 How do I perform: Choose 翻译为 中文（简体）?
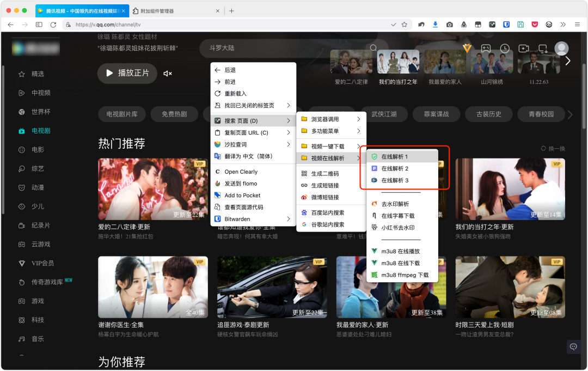(x=253, y=156)
